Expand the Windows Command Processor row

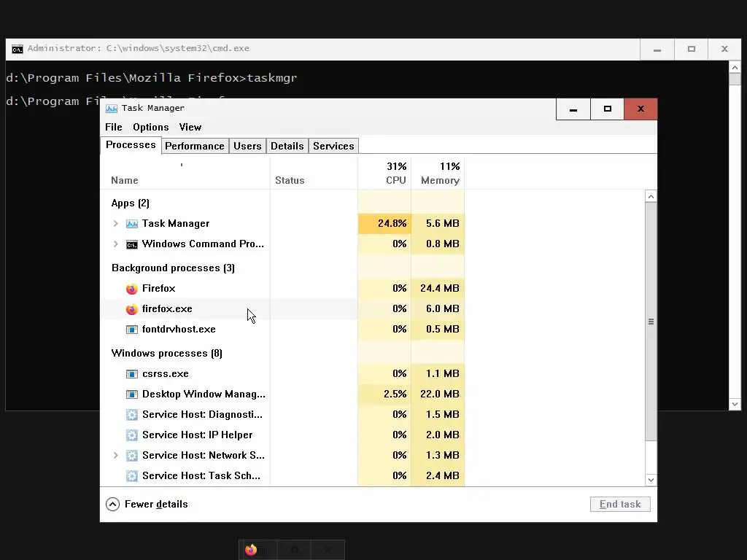(x=115, y=244)
